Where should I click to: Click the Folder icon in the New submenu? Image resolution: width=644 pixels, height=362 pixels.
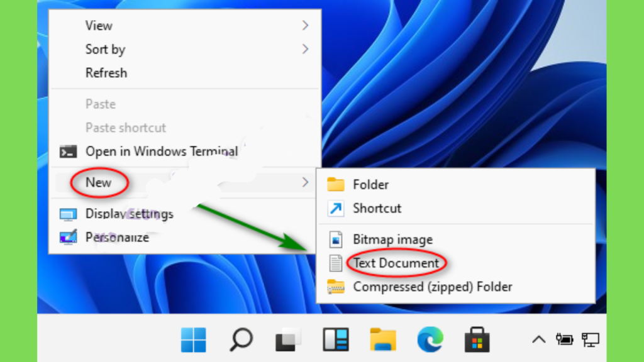coord(336,185)
